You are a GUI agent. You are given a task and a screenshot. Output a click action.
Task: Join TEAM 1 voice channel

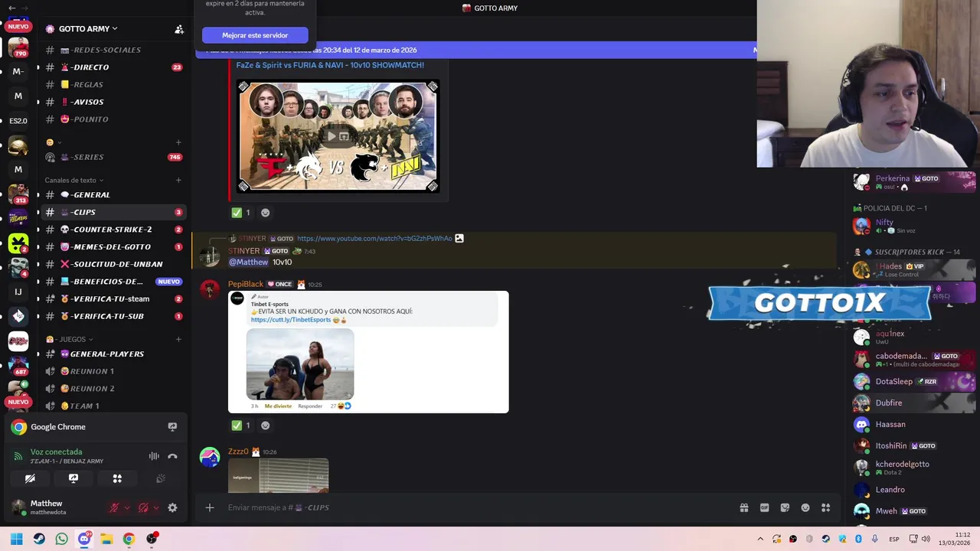pyautogui.click(x=113, y=406)
